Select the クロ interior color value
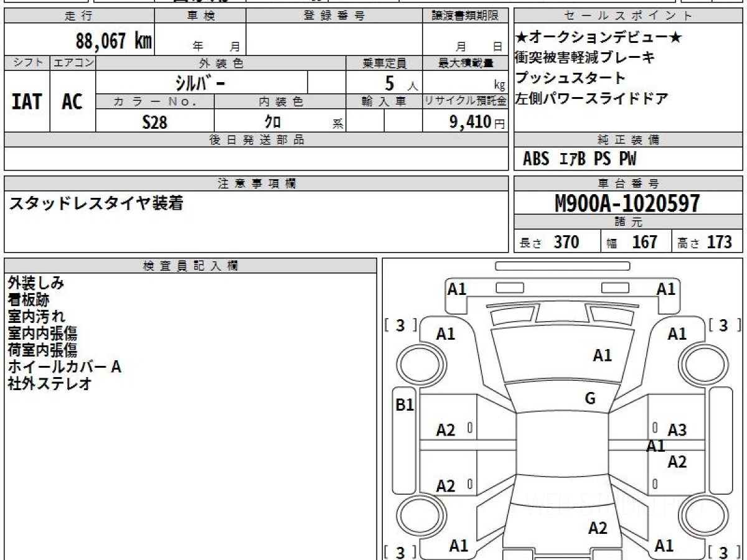 click(x=273, y=121)
